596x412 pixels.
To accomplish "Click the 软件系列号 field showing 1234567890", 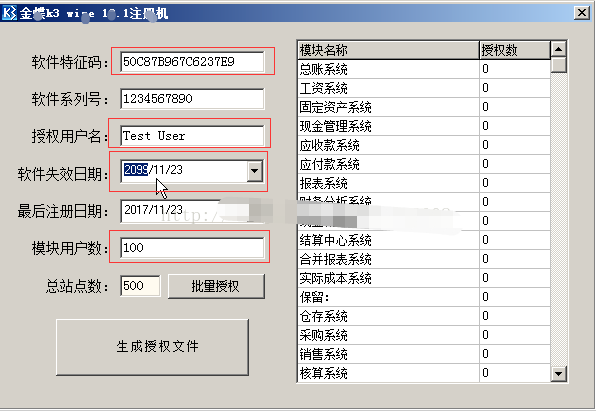I will pos(192,99).
